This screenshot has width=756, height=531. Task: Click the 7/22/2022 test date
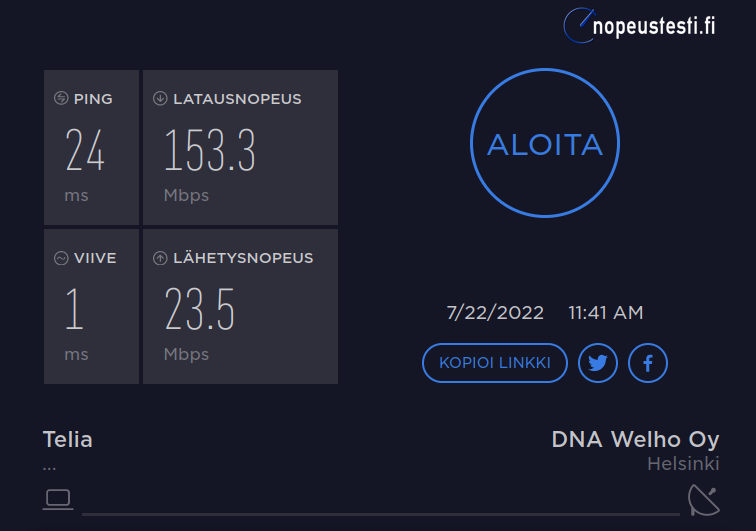click(x=495, y=313)
